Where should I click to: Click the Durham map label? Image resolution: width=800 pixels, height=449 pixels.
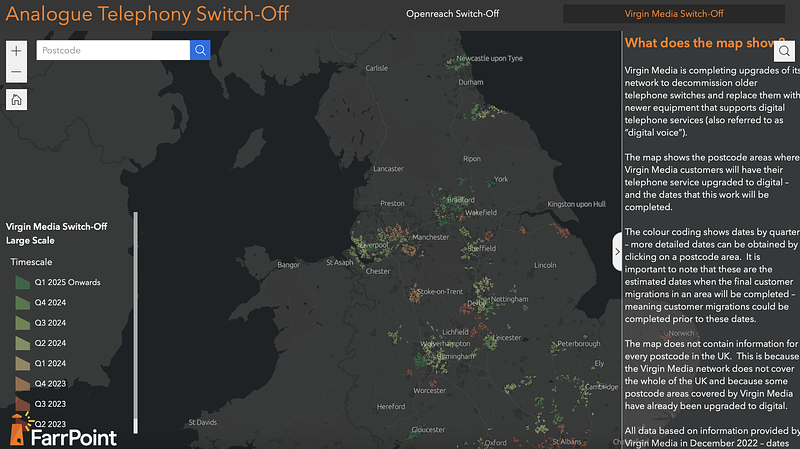point(470,82)
